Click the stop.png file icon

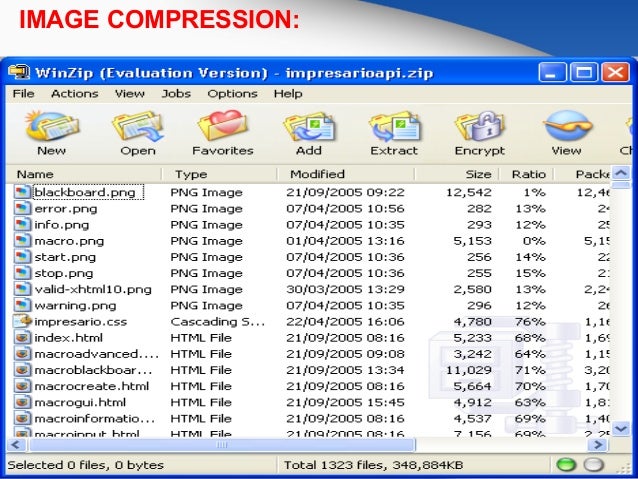coord(22,273)
